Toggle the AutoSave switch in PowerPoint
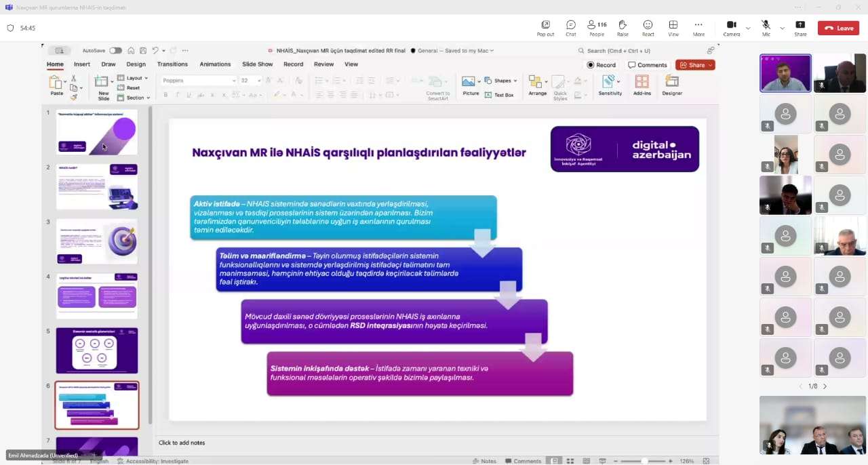The height and width of the screenshot is (465, 868). tap(115, 50)
